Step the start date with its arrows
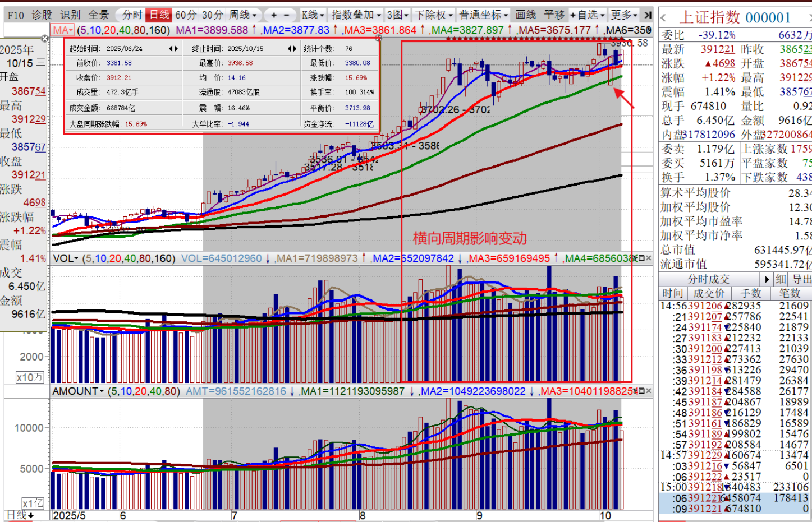The width and height of the screenshot is (812, 522). (173, 49)
